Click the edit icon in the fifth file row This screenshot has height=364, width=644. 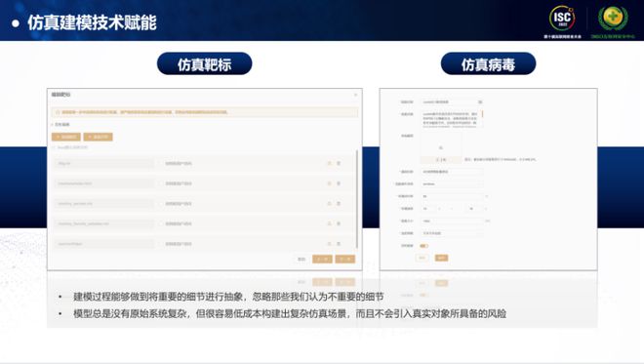click(x=329, y=244)
